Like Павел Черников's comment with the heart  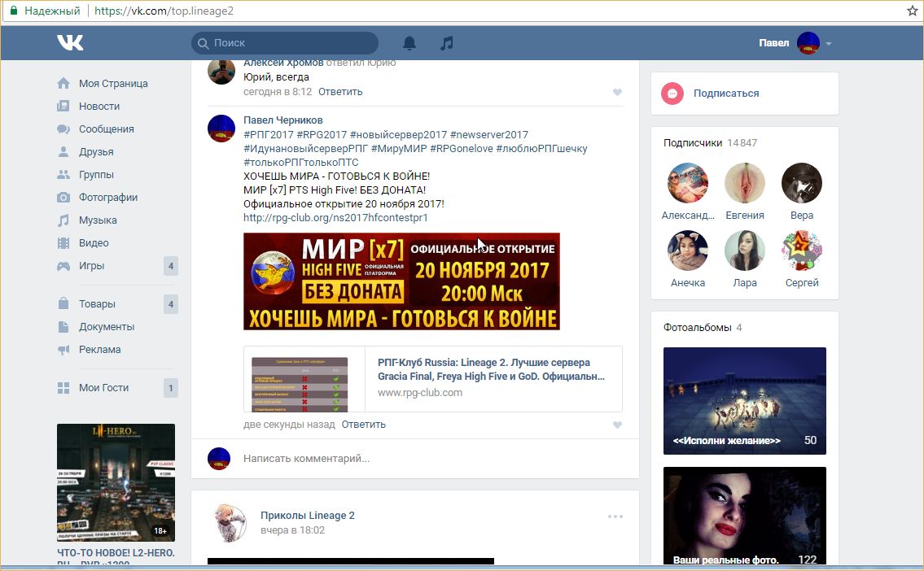(617, 425)
